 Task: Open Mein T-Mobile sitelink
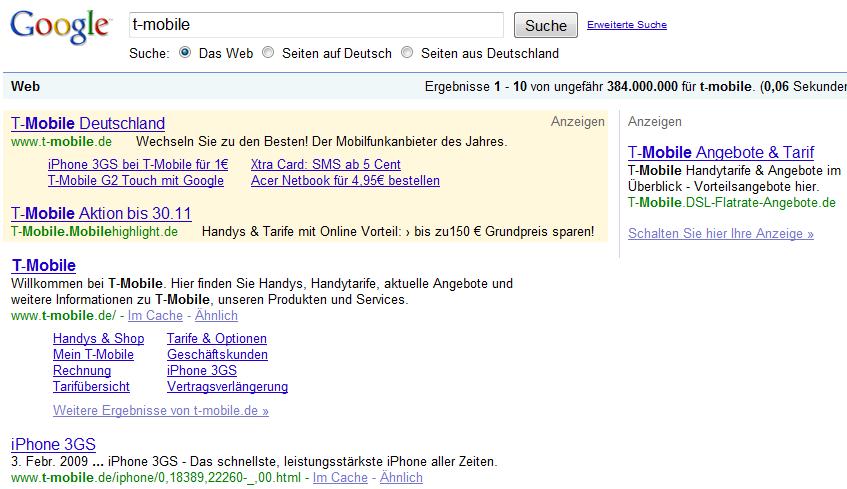click(x=93, y=354)
